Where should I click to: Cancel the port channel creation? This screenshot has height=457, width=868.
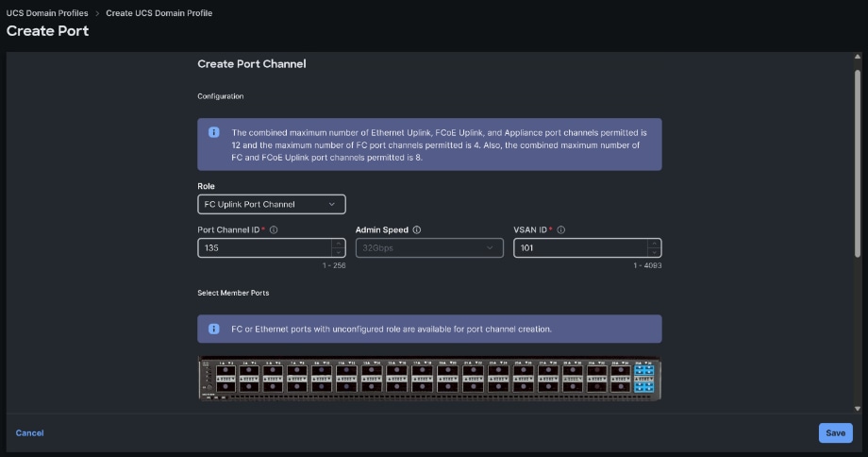point(29,433)
